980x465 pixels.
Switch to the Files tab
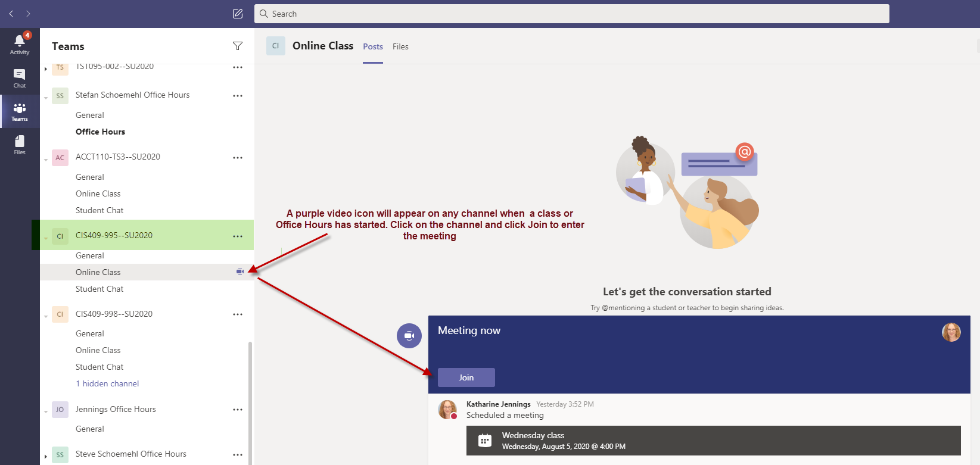click(400, 46)
